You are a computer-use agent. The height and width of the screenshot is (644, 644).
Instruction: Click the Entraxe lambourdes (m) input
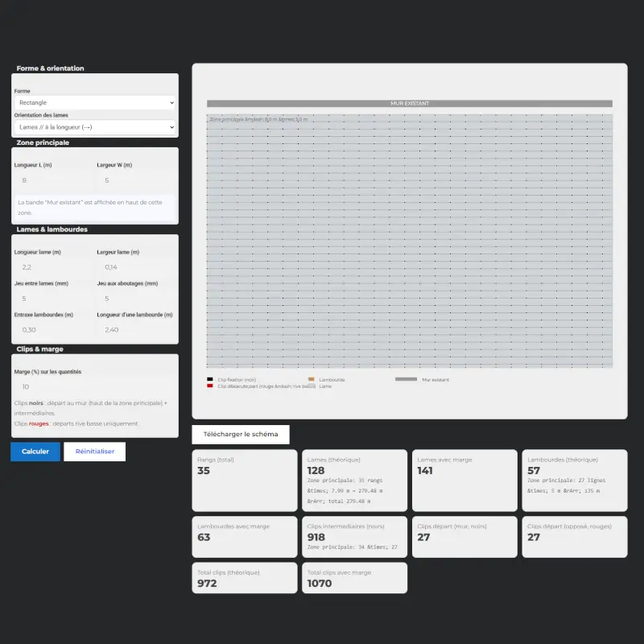53,330
